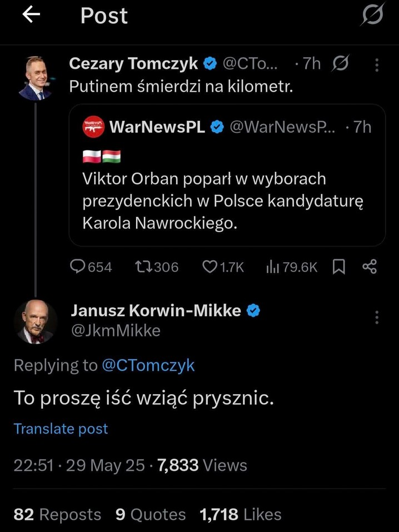View analytics icon showing 79.6K
The width and height of the screenshot is (399, 532).
(x=272, y=267)
